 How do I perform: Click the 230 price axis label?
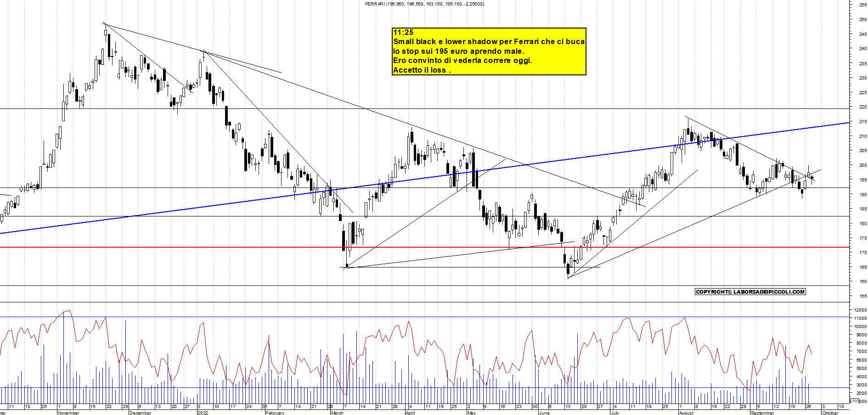[x=863, y=78]
